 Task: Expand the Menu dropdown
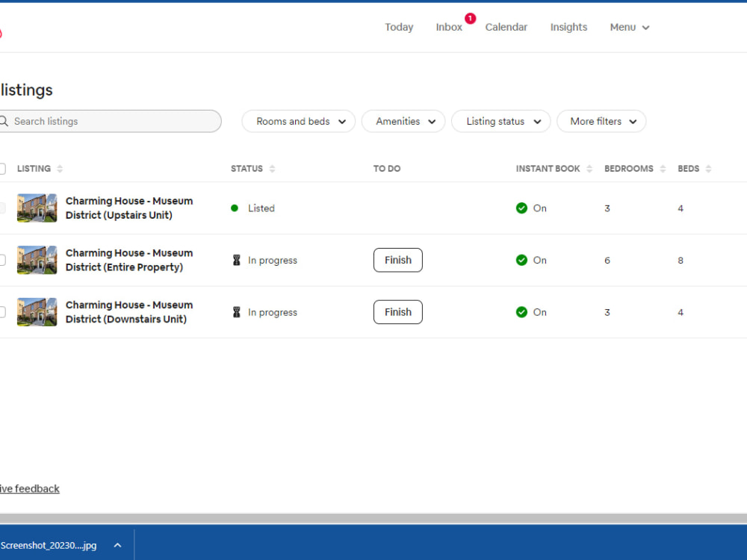(629, 27)
